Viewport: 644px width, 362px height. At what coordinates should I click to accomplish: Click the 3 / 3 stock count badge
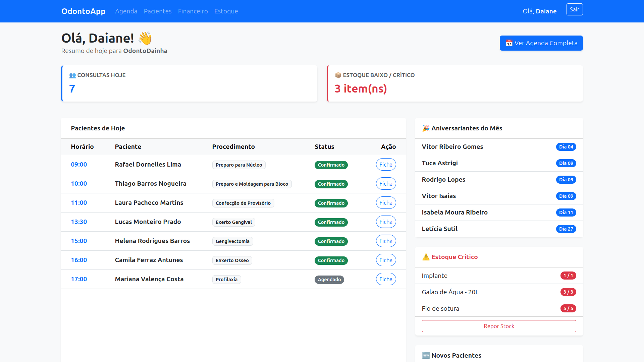[568, 292]
